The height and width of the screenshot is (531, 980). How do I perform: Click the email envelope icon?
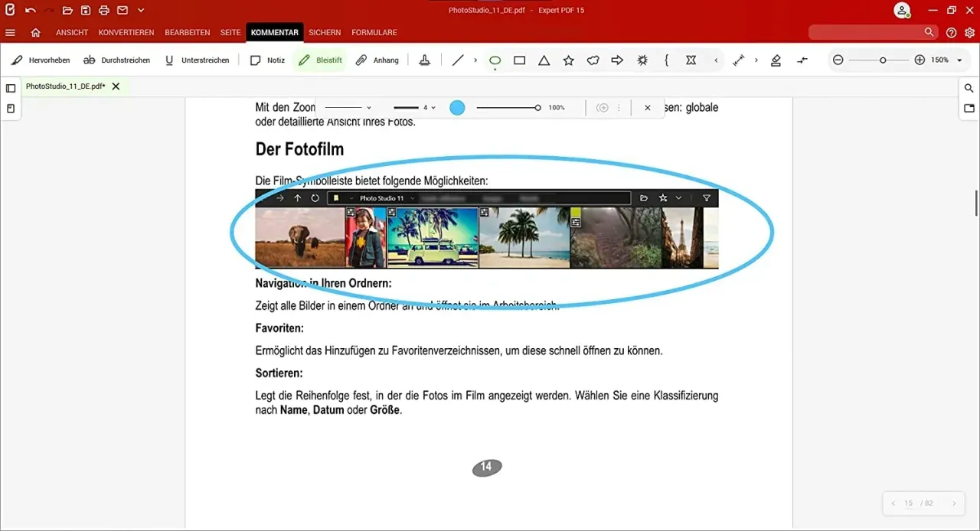[122, 11]
